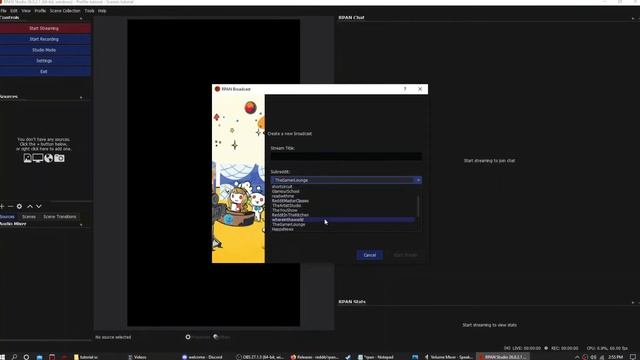Switch to the Volume Mixer taskbar window
This screenshot has height=360, width=640.
(449, 357)
